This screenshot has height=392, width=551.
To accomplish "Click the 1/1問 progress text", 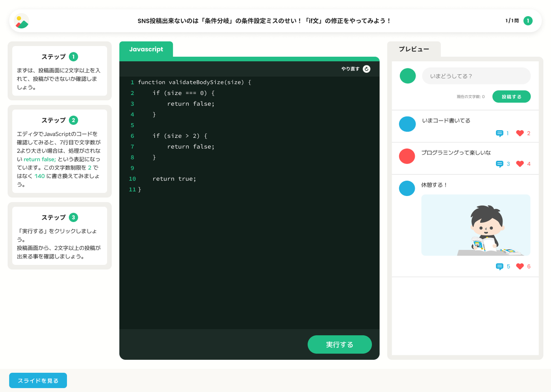I will (x=512, y=21).
